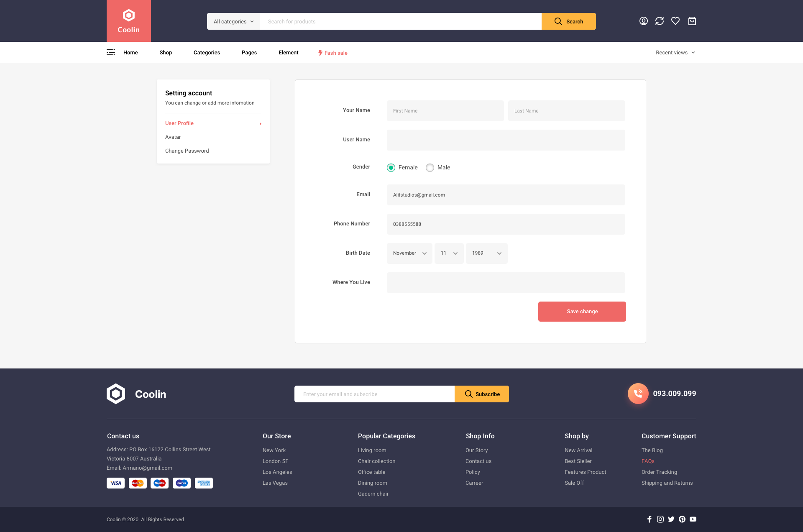803x532 pixels.
Task: Open the YouTube icon in footer
Action: point(693,519)
